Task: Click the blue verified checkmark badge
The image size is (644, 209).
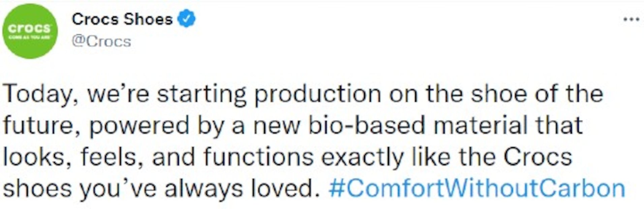Action: pos(186,19)
